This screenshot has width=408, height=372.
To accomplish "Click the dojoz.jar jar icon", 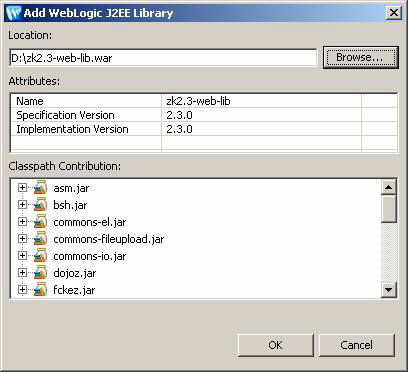I will click(40, 273).
